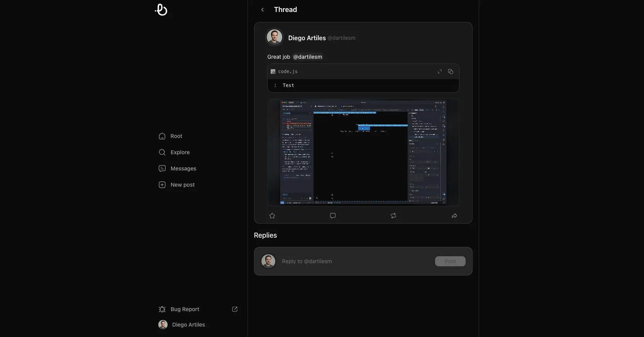Click the code.js file name
This screenshot has width=644, height=337.
coord(288,71)
